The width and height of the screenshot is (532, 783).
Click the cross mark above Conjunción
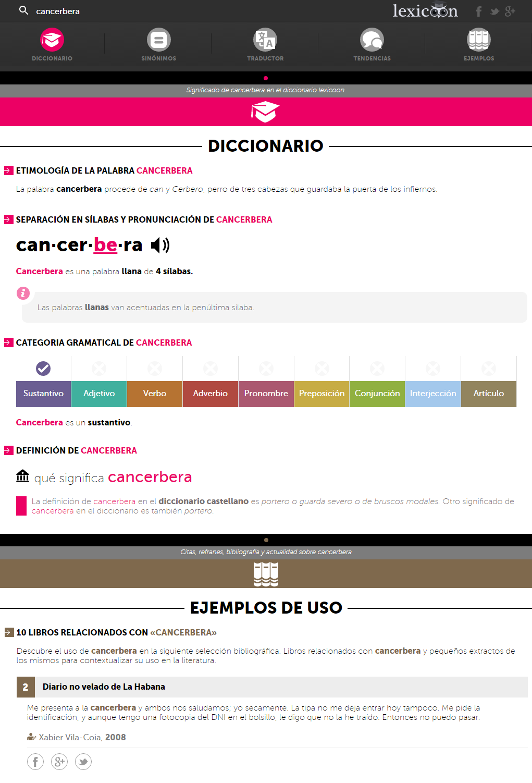click(x=377, y=369)
